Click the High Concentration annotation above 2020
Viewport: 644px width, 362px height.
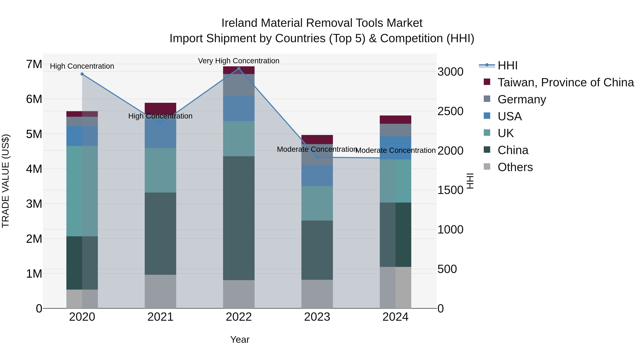click(x=82, y=66)
